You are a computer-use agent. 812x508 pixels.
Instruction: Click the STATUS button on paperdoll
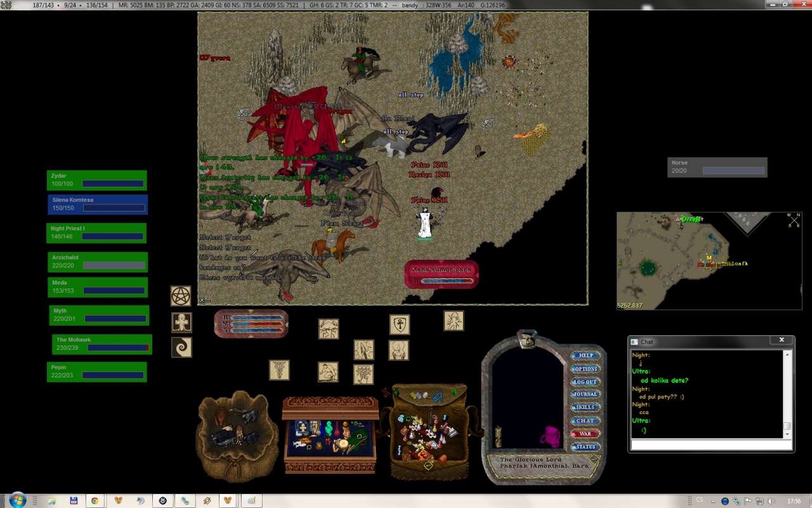(x=584, y=447)
